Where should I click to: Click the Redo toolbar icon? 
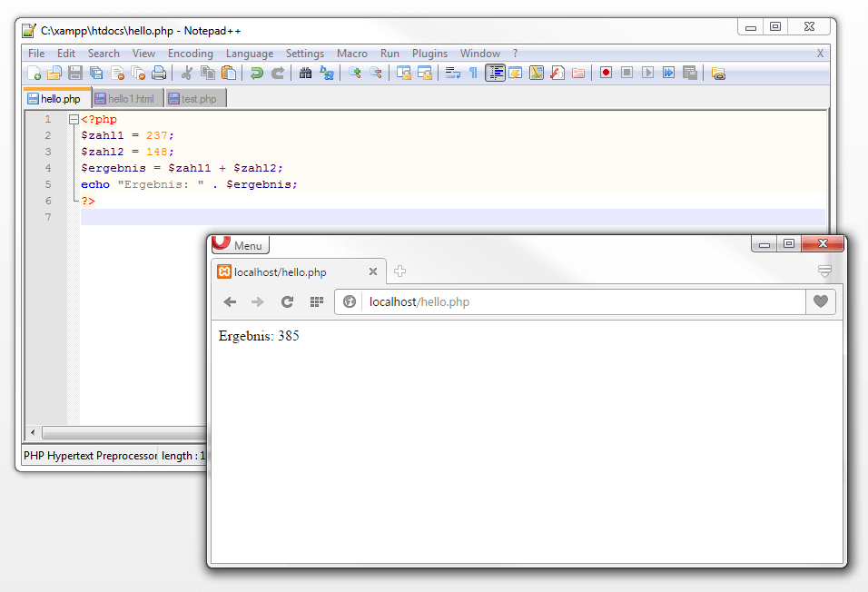click(277, 73)
